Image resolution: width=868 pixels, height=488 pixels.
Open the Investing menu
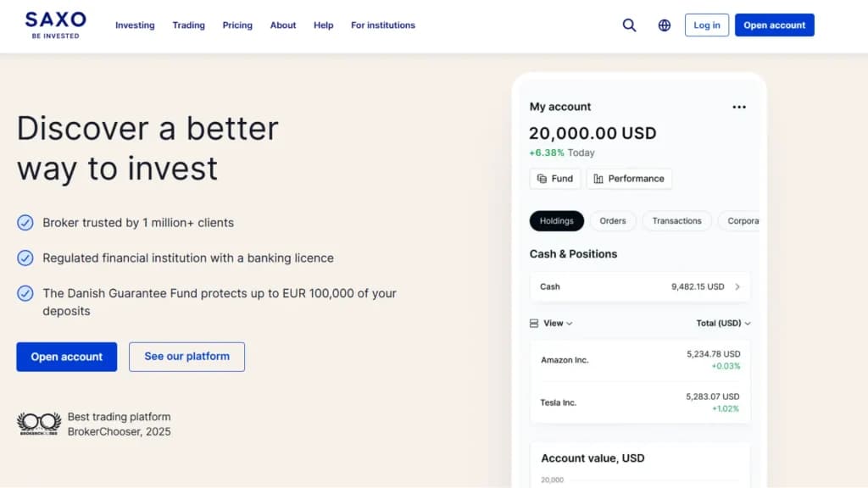135,25
